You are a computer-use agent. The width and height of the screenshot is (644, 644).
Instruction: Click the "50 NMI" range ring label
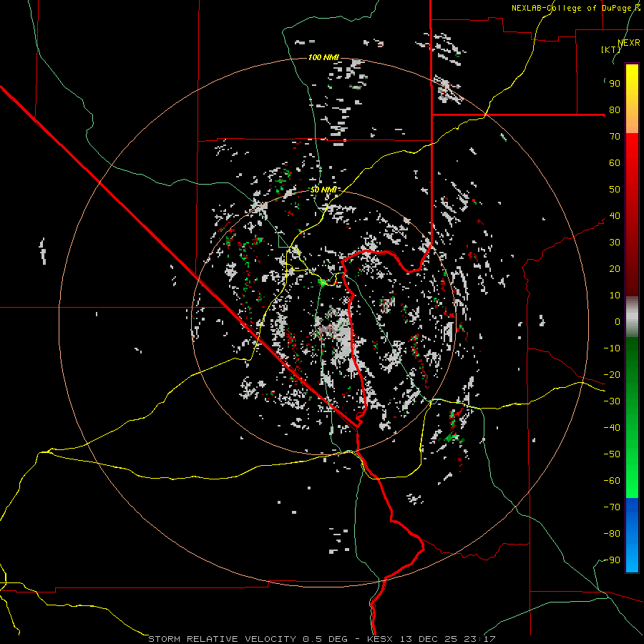coord(323,190)
